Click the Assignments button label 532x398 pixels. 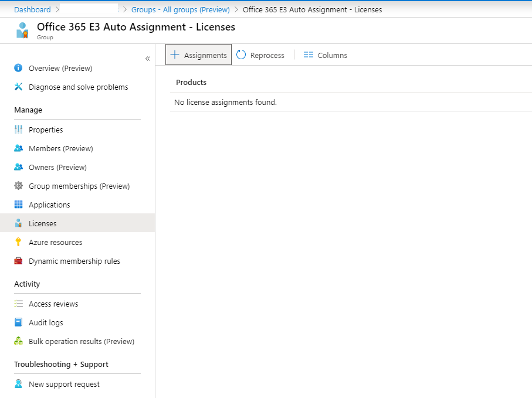(x=205, y=55)
